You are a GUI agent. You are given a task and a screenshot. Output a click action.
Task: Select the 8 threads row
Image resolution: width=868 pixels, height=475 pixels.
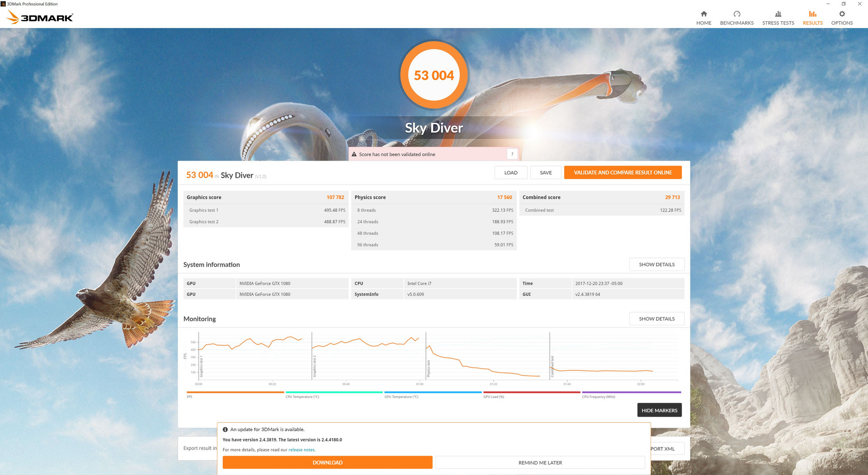point(434,210)
